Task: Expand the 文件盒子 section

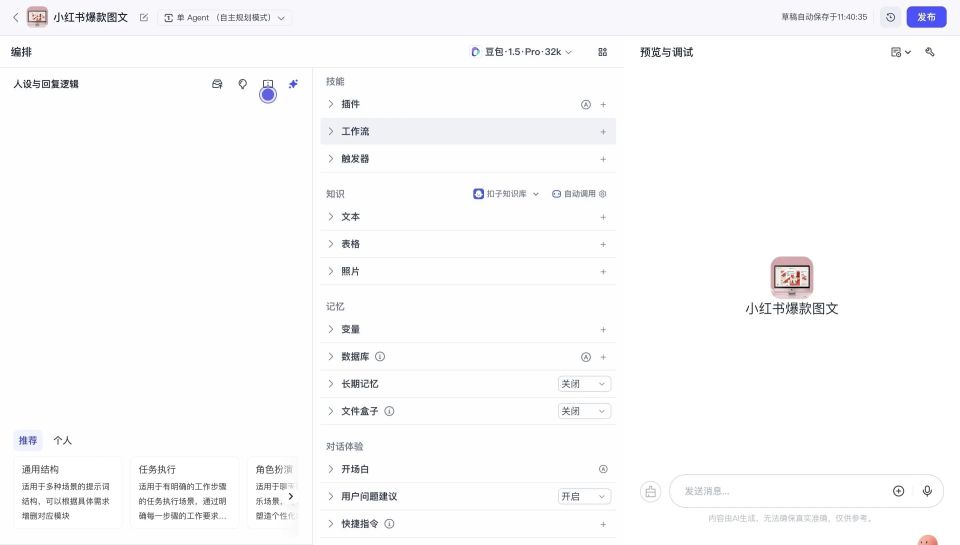Action: coord(331,411)
